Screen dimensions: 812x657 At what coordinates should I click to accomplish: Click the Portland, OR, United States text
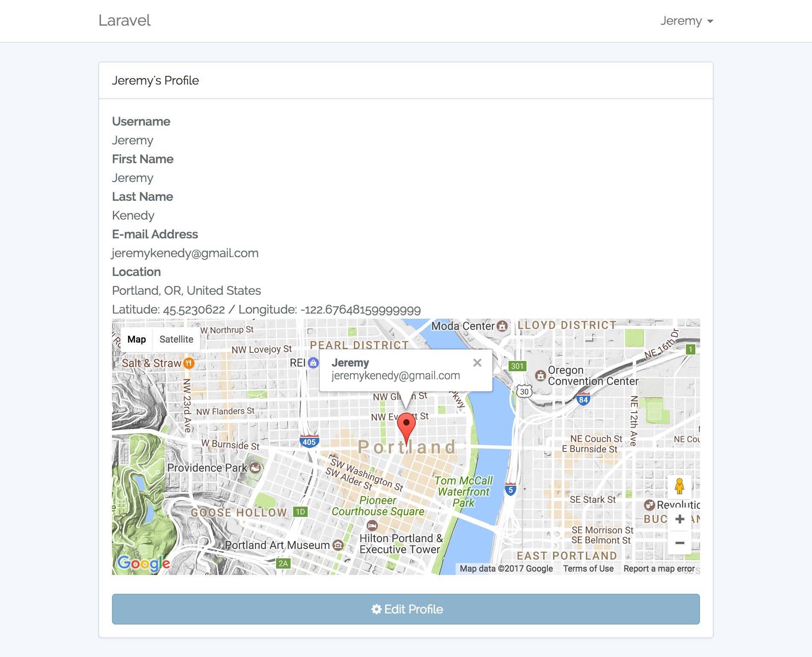click(186, 290)
